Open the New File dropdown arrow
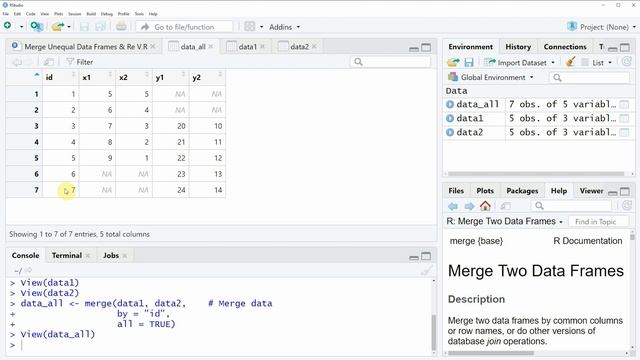The height and width of the screenshot is (360, 640). tap(21, 27)
